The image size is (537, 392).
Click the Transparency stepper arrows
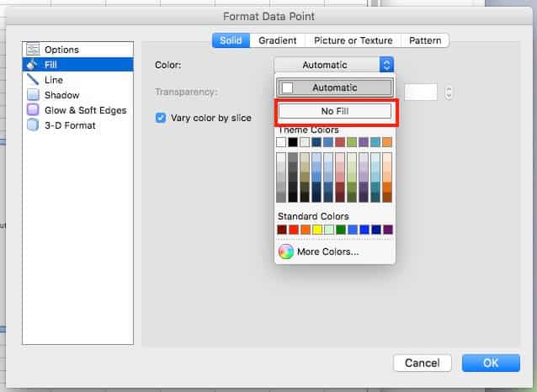pyautogui.click(x=449, y=93)
